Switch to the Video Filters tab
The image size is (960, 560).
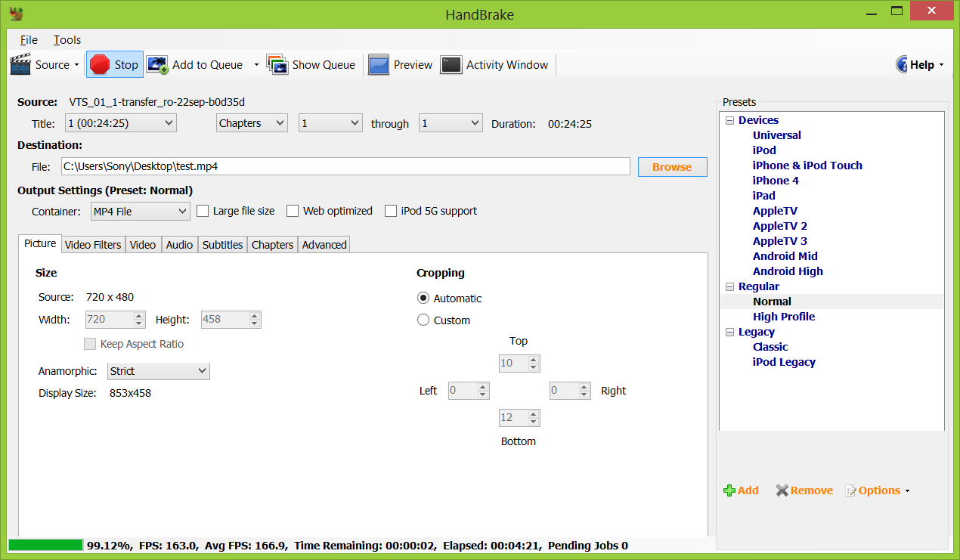tap(93, 245)
